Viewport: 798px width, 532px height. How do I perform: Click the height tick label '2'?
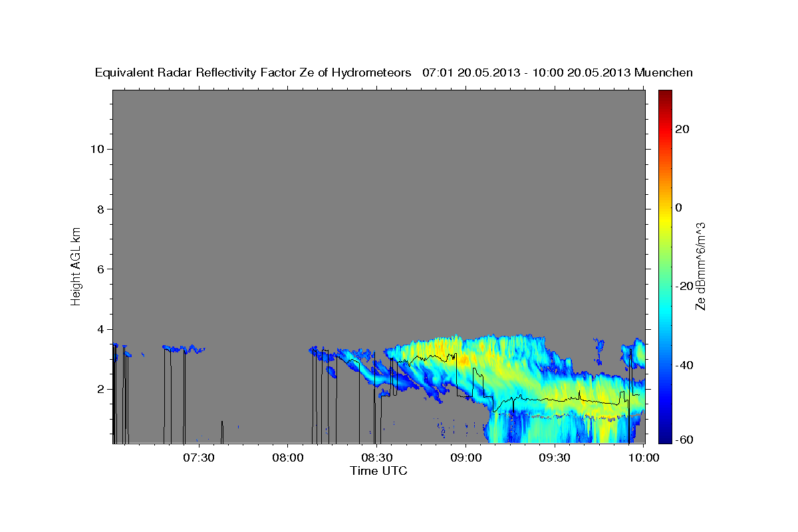101,389
